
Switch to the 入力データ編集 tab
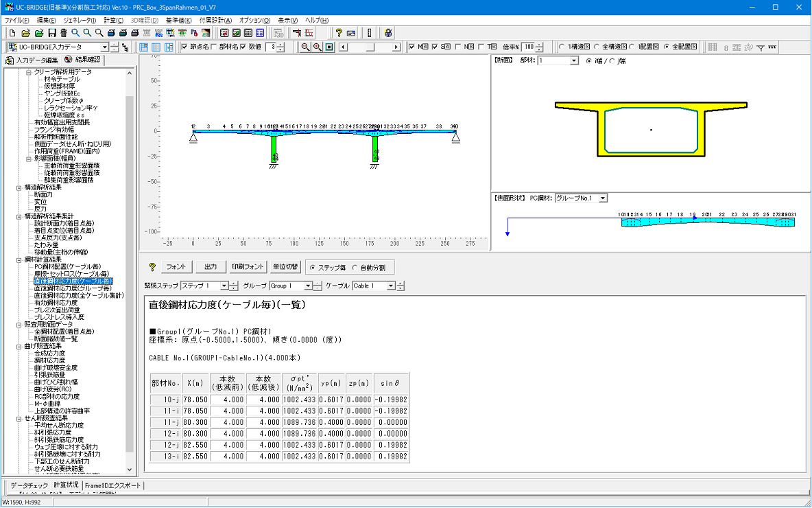[31, 60]
